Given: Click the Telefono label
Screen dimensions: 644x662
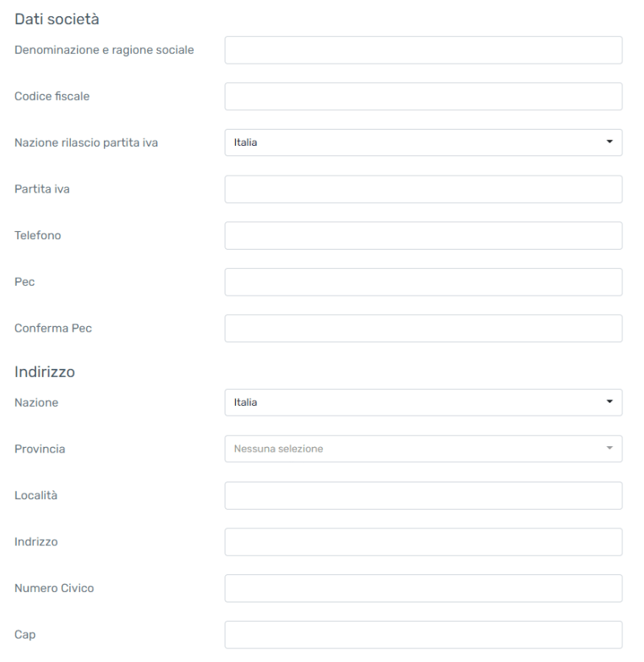Looking at the screenshot, I should click(x=38, y=235).
